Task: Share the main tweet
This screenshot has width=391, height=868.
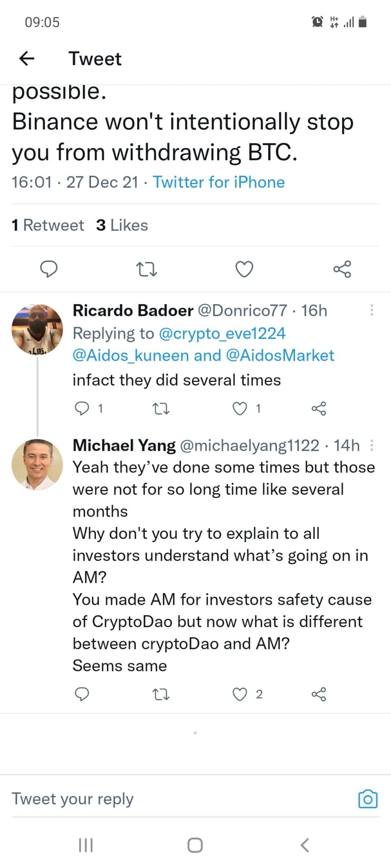Action: coord(342,269)
